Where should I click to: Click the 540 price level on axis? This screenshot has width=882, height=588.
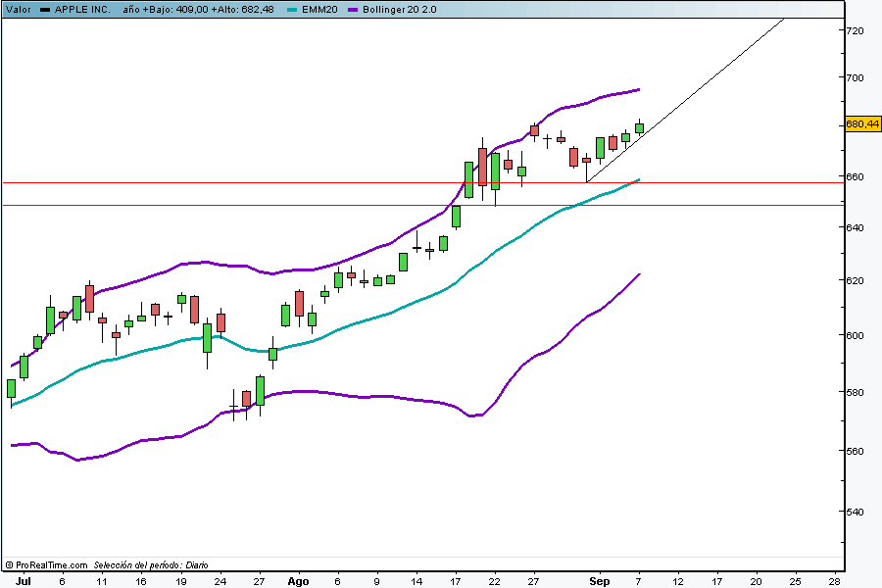(856, 512)
